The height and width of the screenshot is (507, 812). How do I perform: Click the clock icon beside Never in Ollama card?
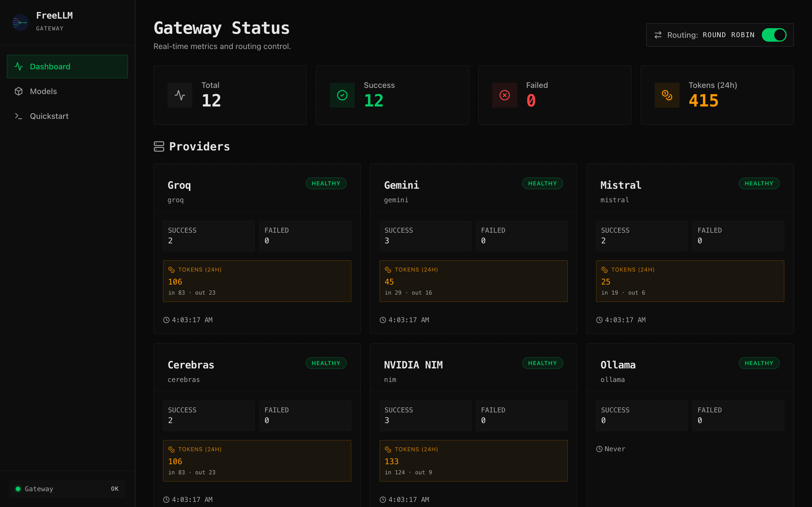(x=600, y=449)
